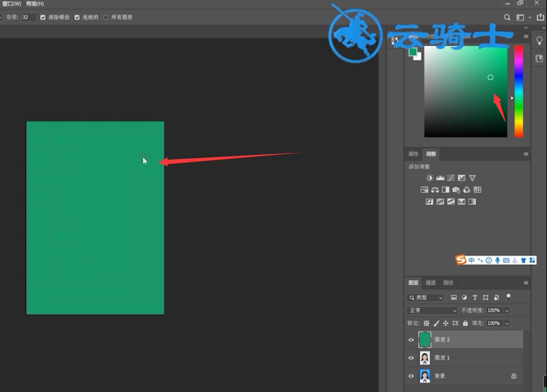Add a Color Balance adjustment
The image size is (547, 392).
click(x=435, y=190)
